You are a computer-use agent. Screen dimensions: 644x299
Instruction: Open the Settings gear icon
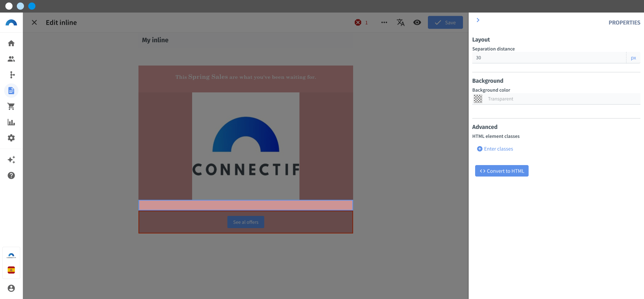pos(11,138)
